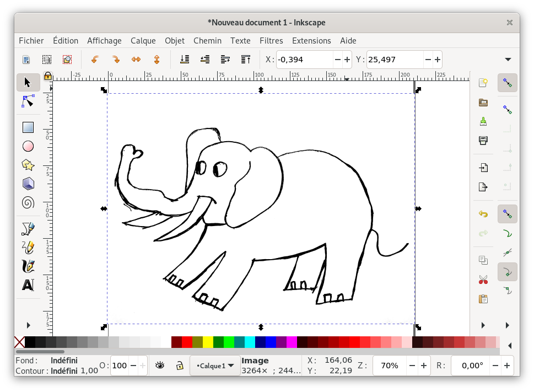Toggle snap to paths button
This screenshot has height=392, width=534.
[x=508, y=234]
